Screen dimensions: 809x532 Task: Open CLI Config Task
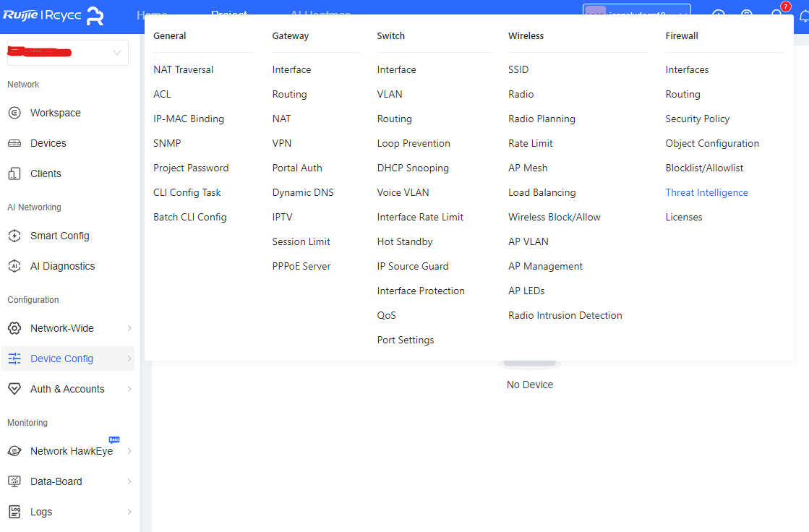click(187, 192)
